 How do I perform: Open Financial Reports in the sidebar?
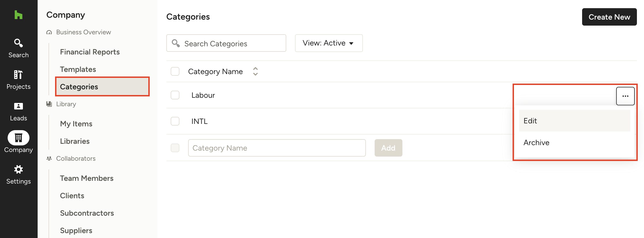(x=90, y=52)
